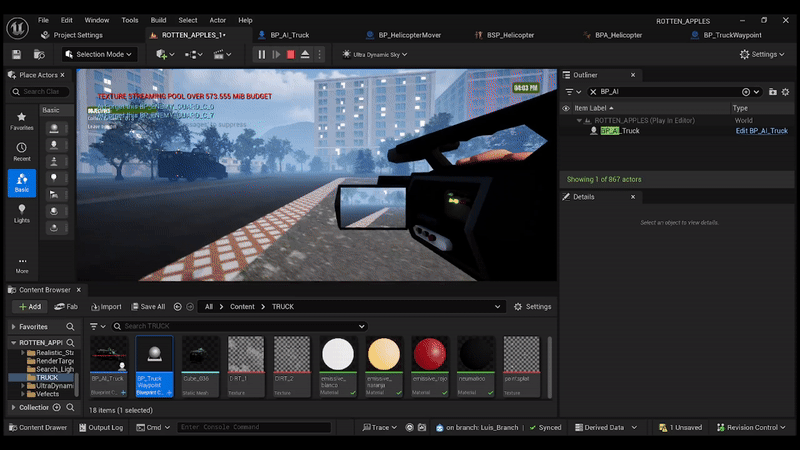Open the File menu
Viewport: 800px width, 450px height.
43,20
